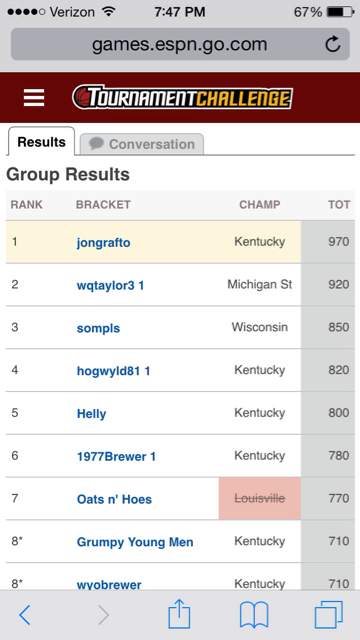360x640 pixels.
Task: Open the tabs overview icon
Action: point(329,615)
